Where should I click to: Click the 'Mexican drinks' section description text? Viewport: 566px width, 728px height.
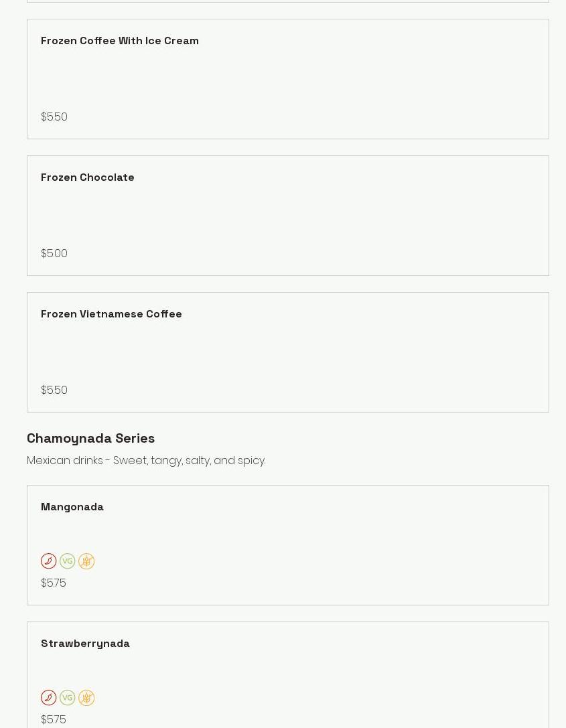[146, 461]
